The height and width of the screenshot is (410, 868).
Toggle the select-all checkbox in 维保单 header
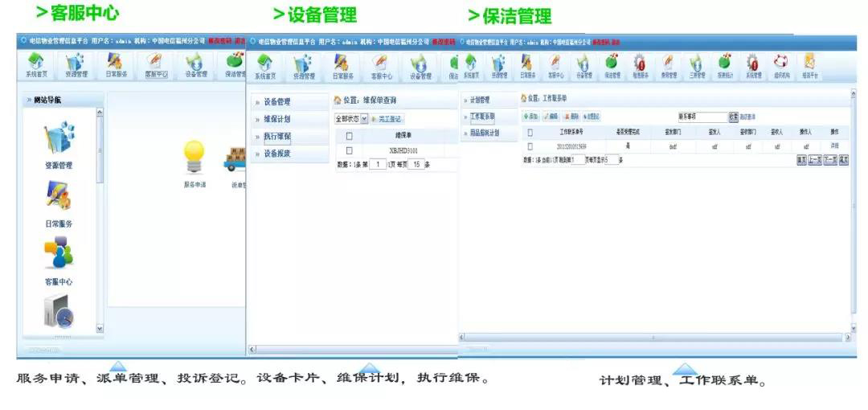point(350,135)
